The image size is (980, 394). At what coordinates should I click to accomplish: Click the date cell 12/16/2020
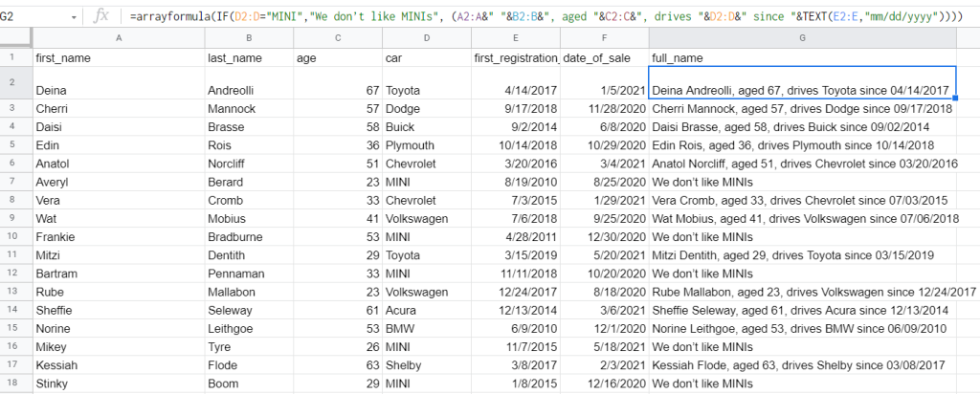(605, 383)
